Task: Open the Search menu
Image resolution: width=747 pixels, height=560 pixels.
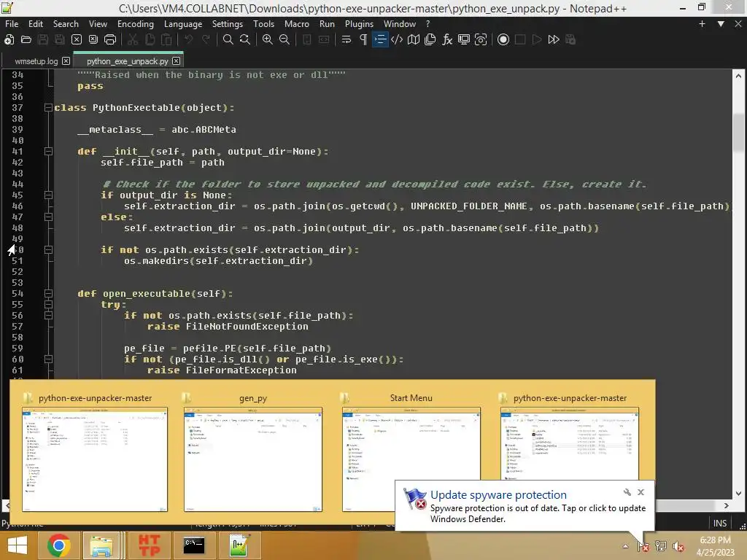Action: (x=66, y=24)
